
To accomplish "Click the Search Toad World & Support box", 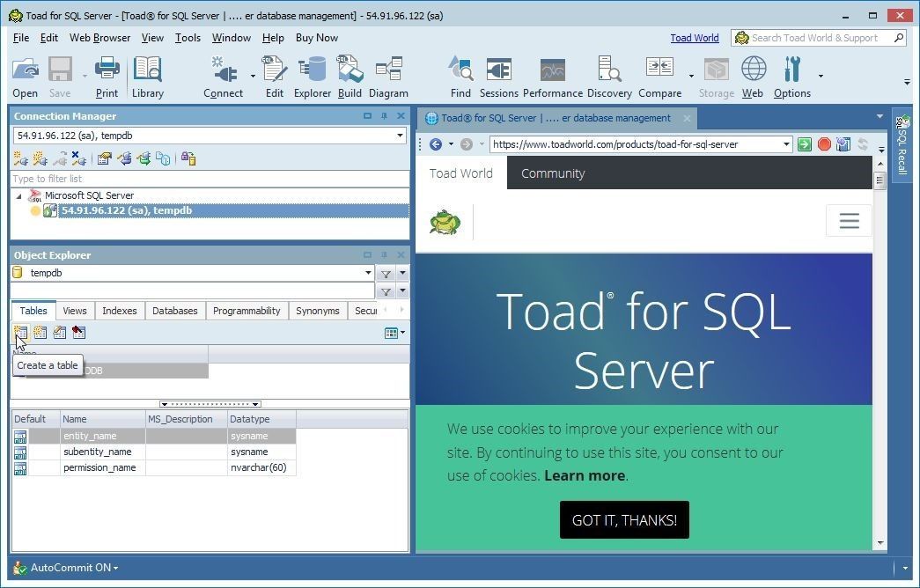I will 819,38.
